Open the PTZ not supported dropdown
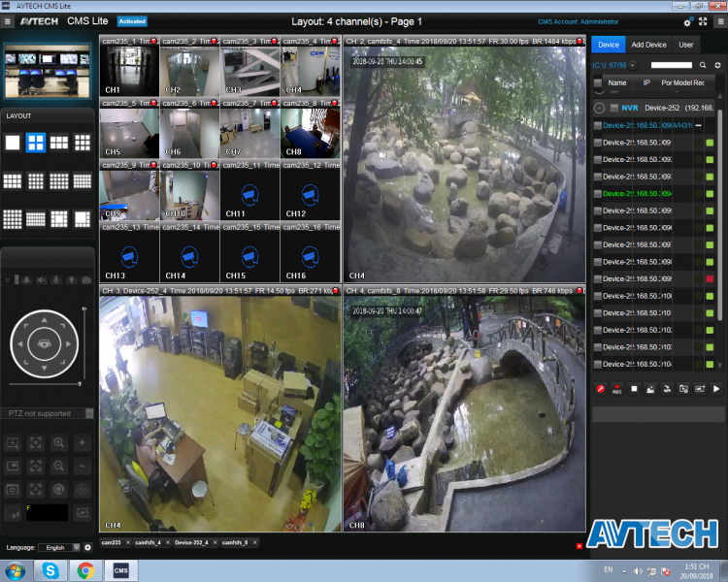 tap(89, 413)
